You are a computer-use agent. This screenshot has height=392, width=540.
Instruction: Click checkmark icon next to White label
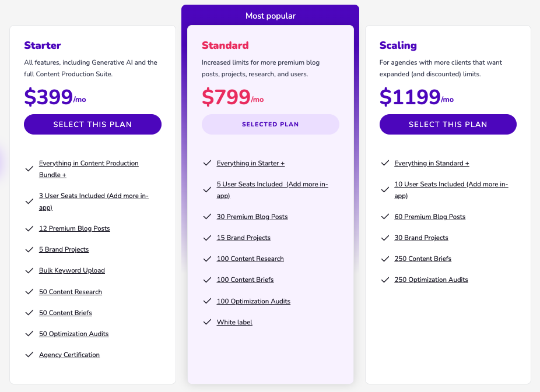(207, 322)
